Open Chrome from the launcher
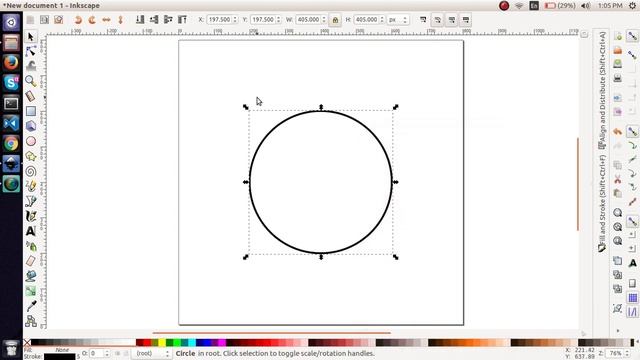Screen dimensions: 640x360 tap(11, 144)
